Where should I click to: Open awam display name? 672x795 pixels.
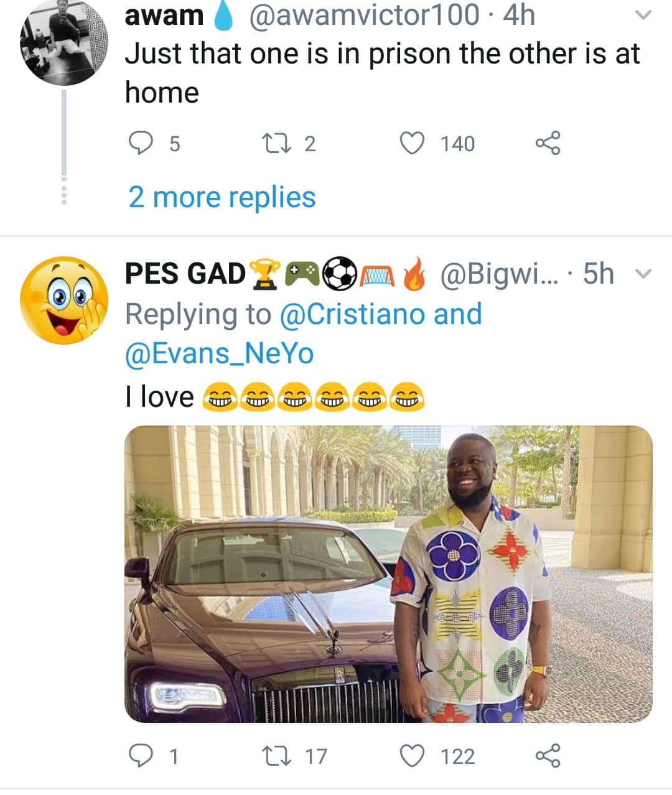point(164,15)
